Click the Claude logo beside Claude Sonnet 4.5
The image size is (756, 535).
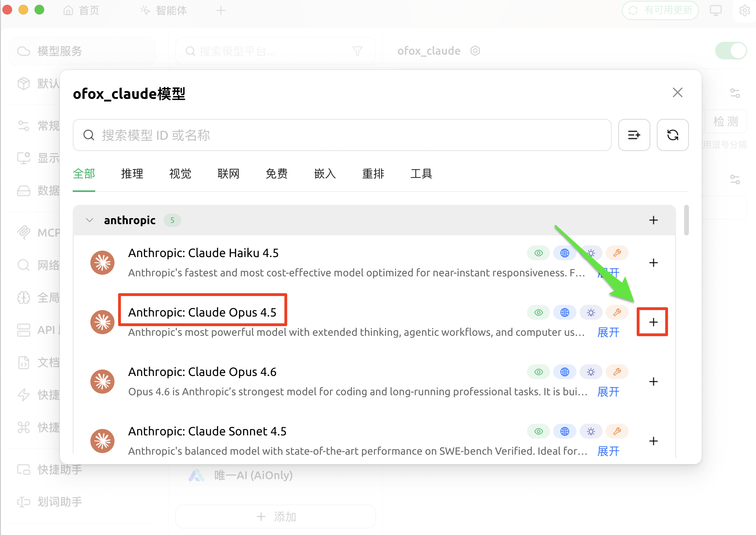(x=102, y=441)
